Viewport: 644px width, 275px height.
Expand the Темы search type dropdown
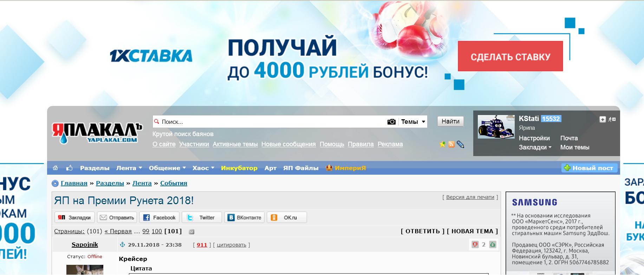coord(413,122)
